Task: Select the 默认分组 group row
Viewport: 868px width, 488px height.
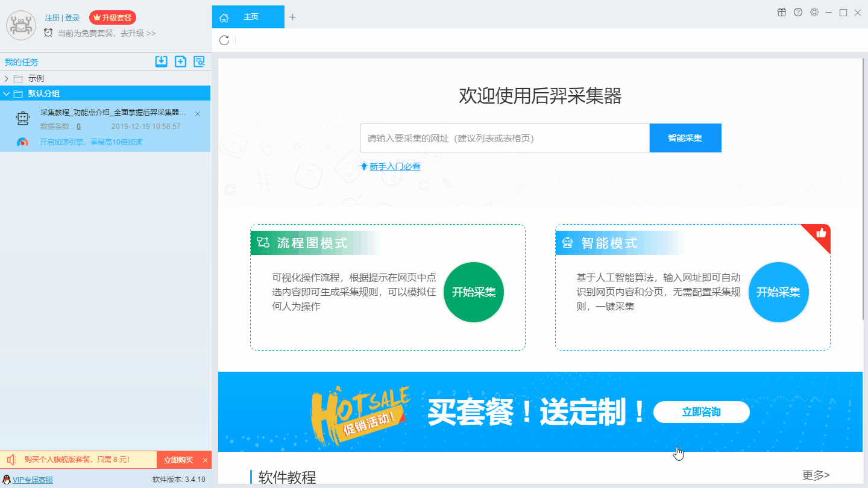Action: 105,93
